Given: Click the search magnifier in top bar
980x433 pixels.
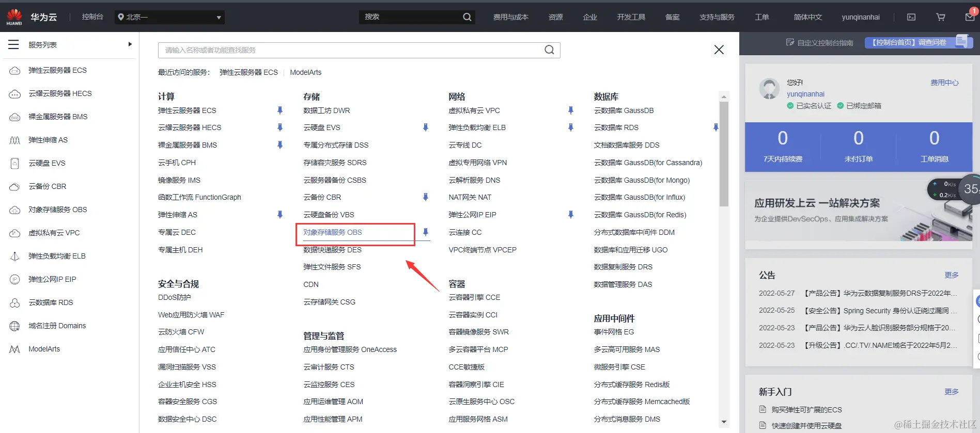Looking at the screenshot, I should coord(467,17).
